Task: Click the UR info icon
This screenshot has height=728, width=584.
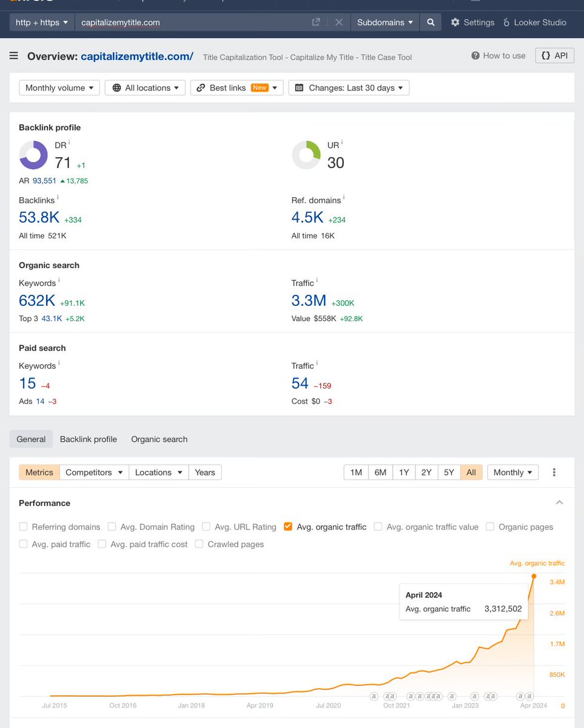Action: pos(342,143)
